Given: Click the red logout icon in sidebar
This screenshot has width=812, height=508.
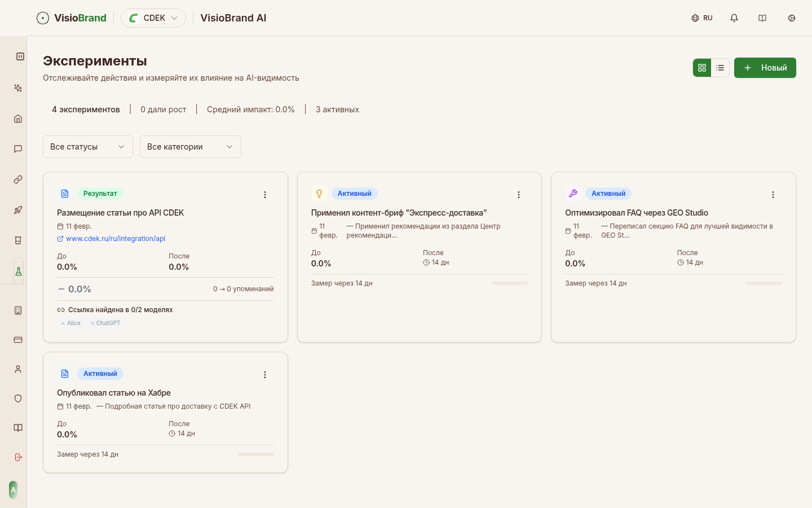Looking at the screenshot, I should [x=18, y=457].
